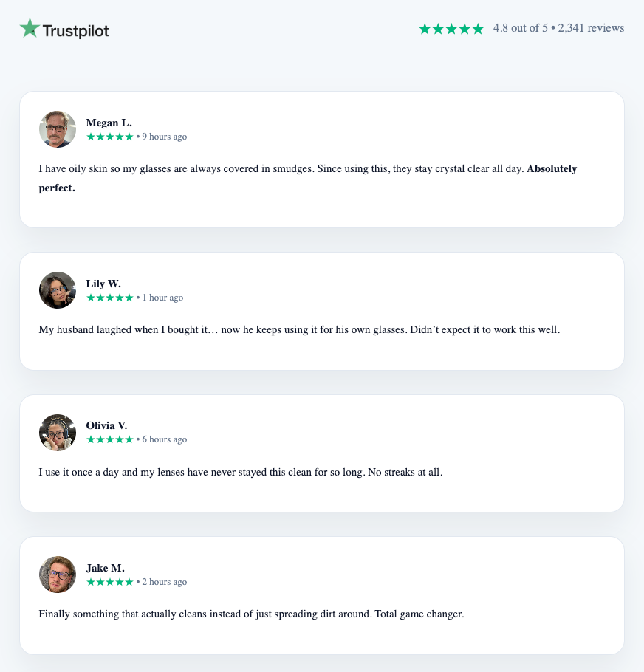Screen dimensions: 644x672
Task: Open reviewer name Olivia V.
Action: 106,425
